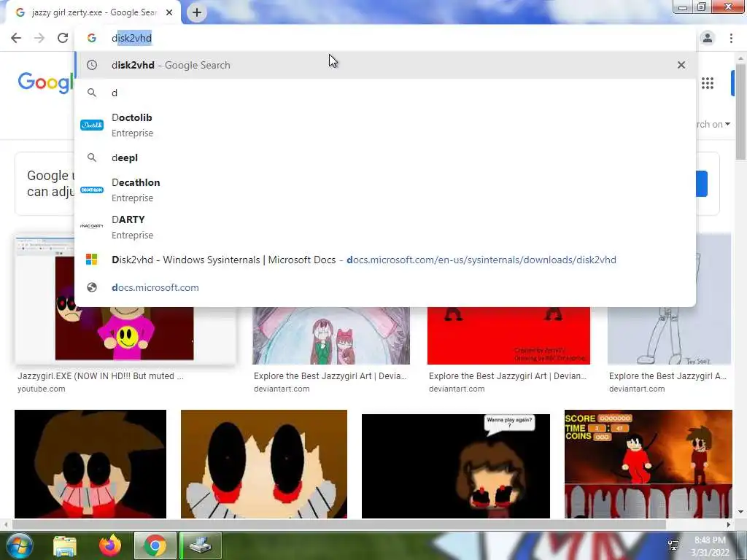
Task: Open docs.microsoft.com suggestion
Action: (x=385, y=287)
